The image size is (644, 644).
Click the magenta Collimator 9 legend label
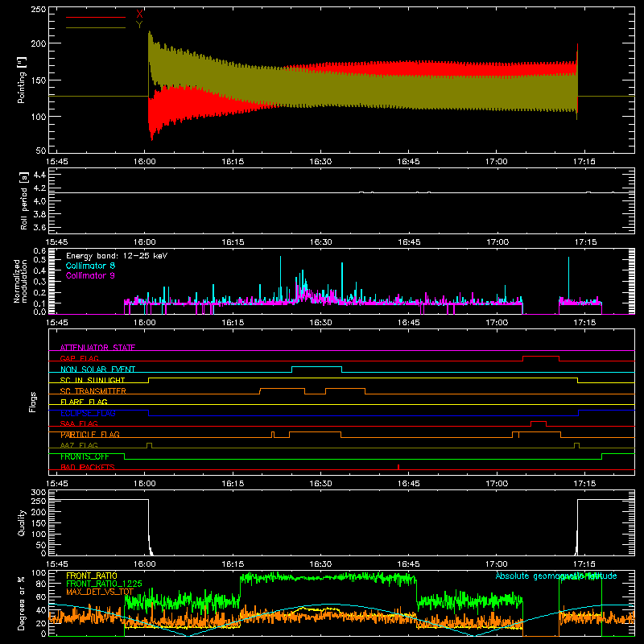pyautogui.click(x=90, y=275)
